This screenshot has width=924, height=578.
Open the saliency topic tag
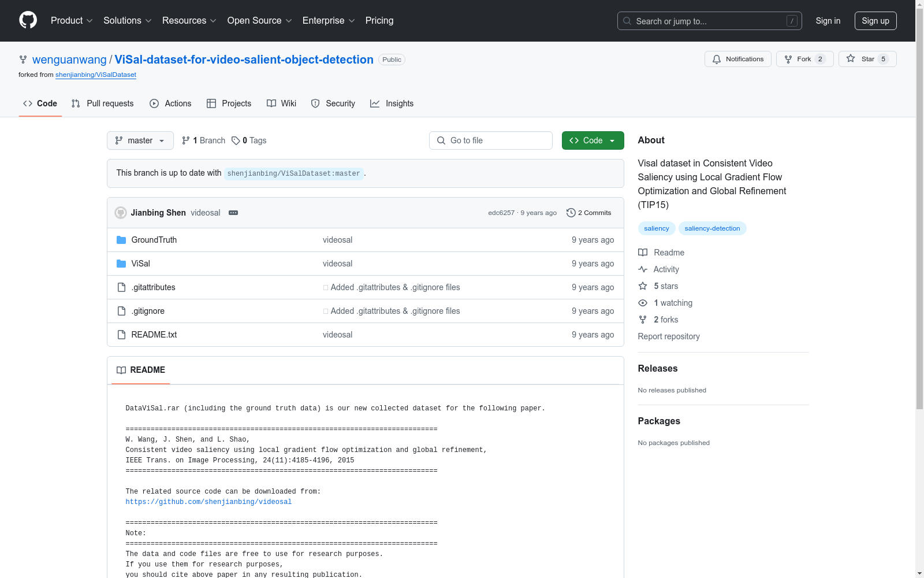[657, 228]
